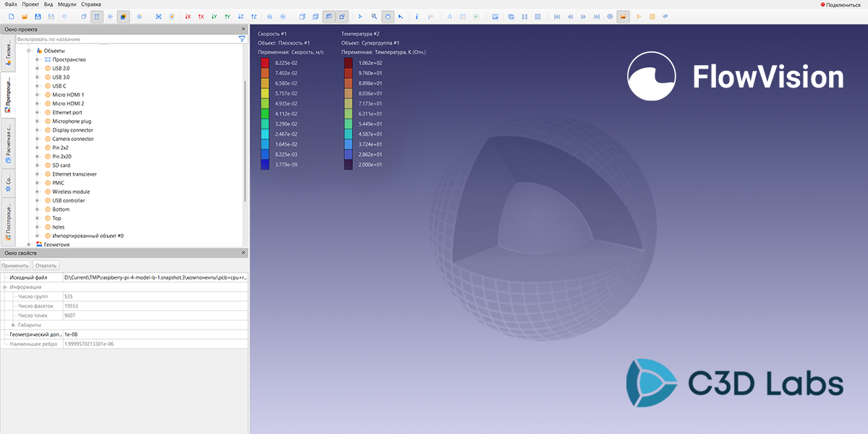The image size is (868, 434).
Task: Click the screenshot image icon in toolbar
Action: point(495,16)
